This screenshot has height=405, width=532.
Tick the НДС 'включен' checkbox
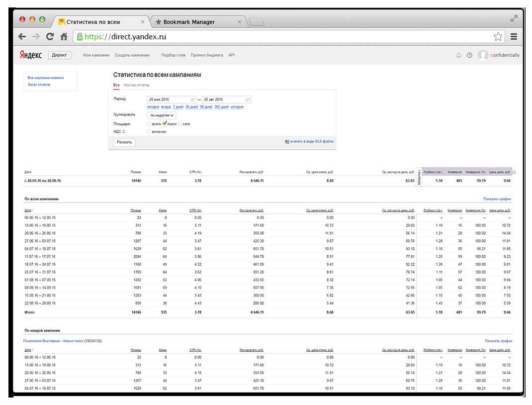149,131
